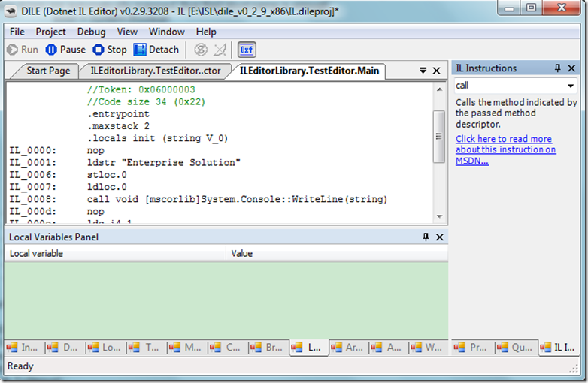The width and height of the screenshot is (588, 383).
Task: Switch to the ILEditorLibrary.TestEditor..ctor tab
Action: coord(155,71)
